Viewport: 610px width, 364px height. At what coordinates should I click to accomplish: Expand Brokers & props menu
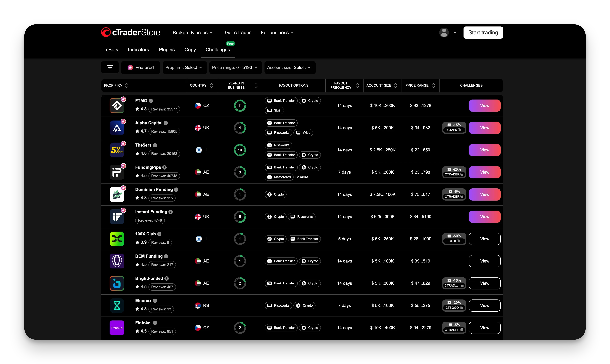tap(193, 33)
